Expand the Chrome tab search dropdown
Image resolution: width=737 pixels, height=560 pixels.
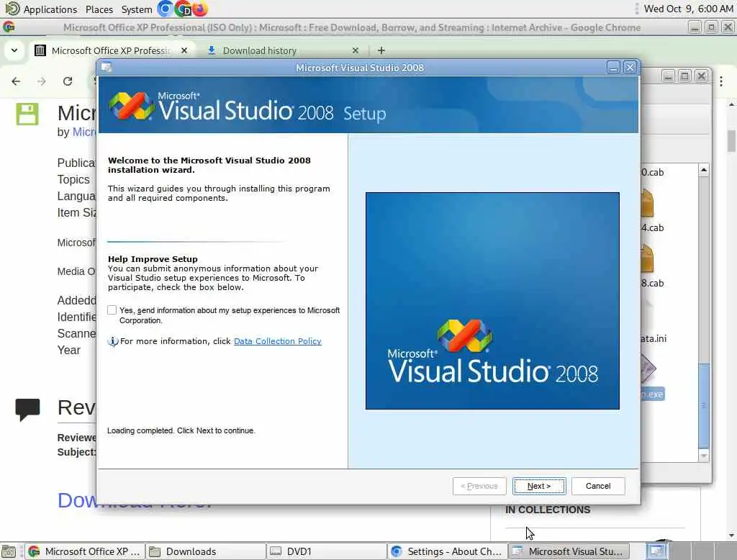[x=14, y=50]
